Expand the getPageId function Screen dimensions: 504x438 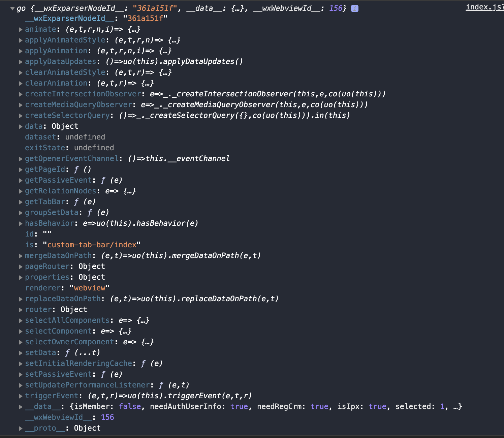pyautogui.click(x=21, y=170)
